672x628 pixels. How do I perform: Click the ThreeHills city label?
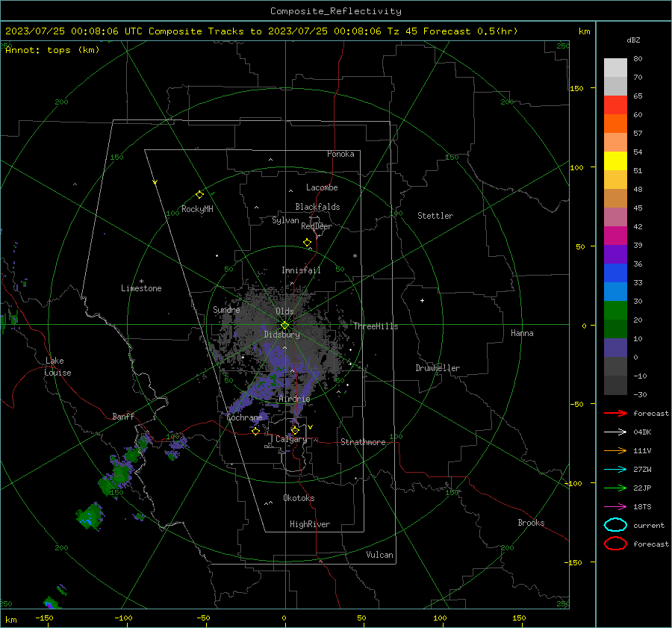click(x=376, y=326)
